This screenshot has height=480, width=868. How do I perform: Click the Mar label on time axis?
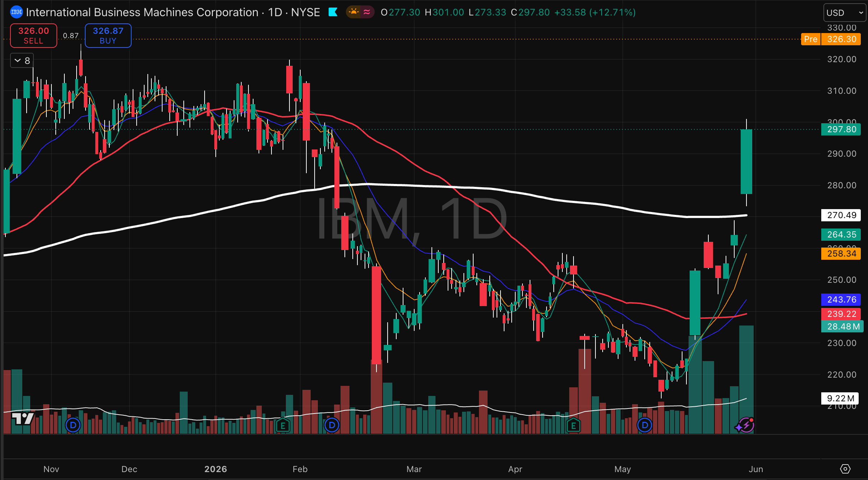(414, 469)
